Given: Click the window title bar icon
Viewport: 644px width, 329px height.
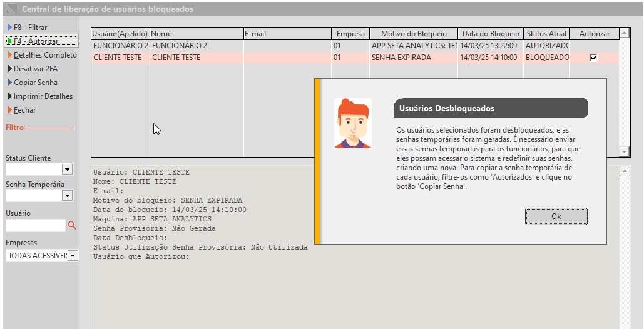Looking at the screenshot, I should coord(11,9).
